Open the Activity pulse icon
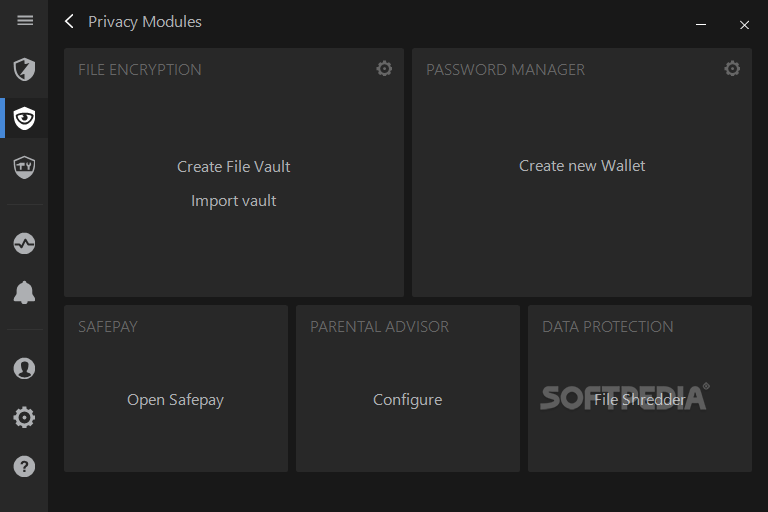Image resolution: width=768 pixels, height=512 pixels. (24, 243)
